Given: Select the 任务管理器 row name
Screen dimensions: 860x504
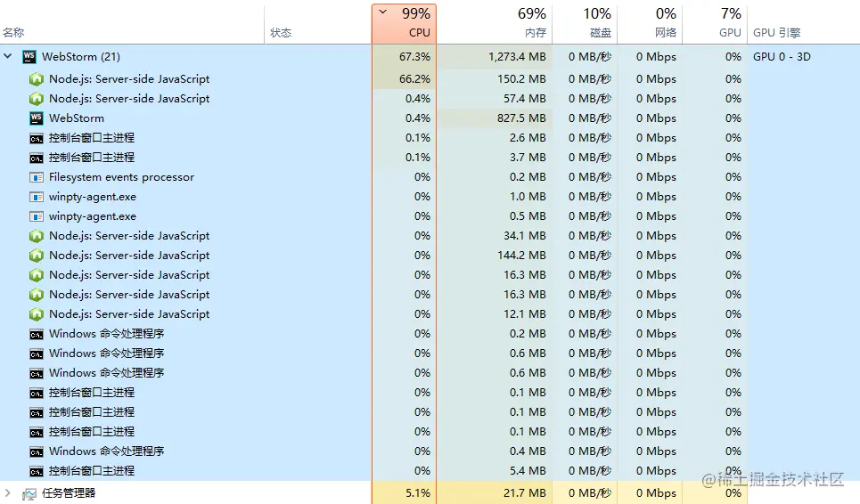Looking at the screenshot, I should pos(69,493).
